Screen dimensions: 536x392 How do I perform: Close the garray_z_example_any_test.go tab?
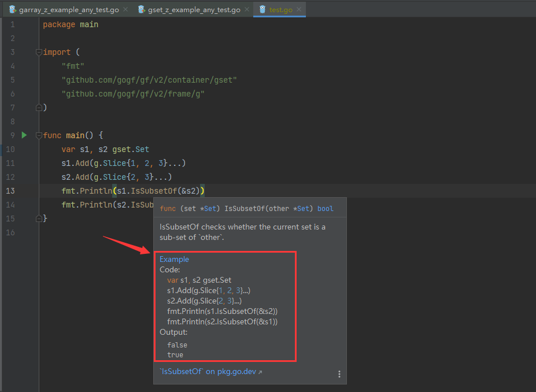125,10
